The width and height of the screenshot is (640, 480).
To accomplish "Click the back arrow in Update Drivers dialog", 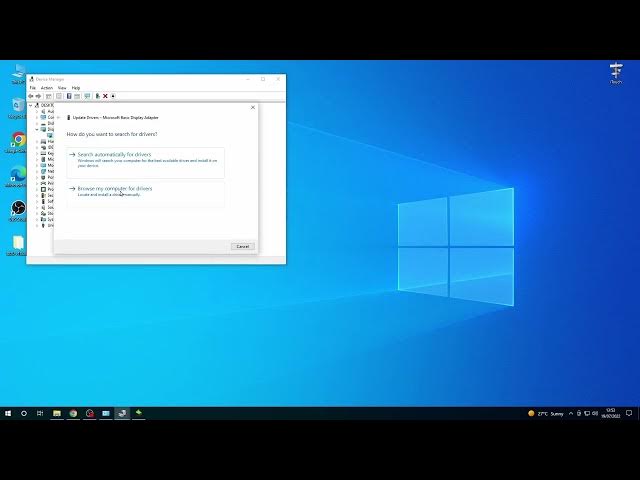I will pos(59,117).
